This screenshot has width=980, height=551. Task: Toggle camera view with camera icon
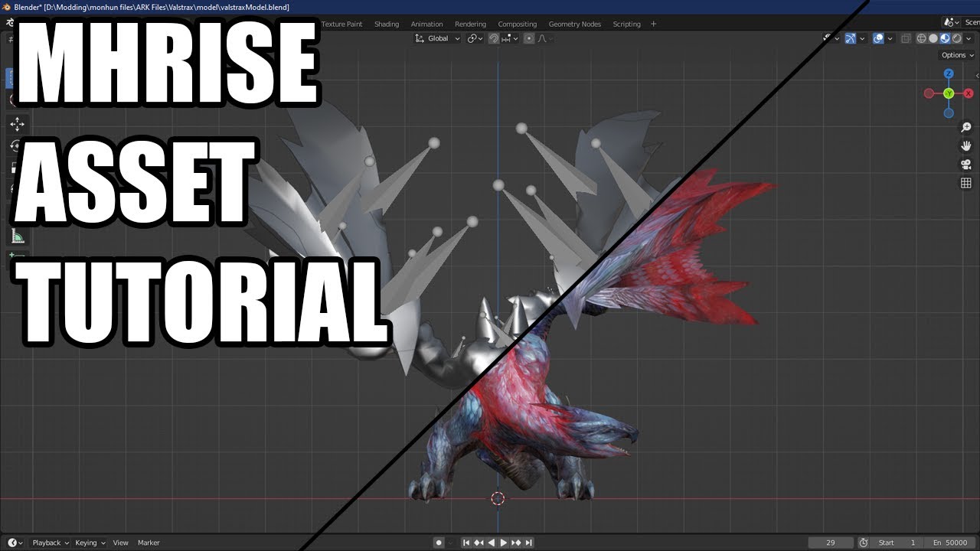pos(966,165)
